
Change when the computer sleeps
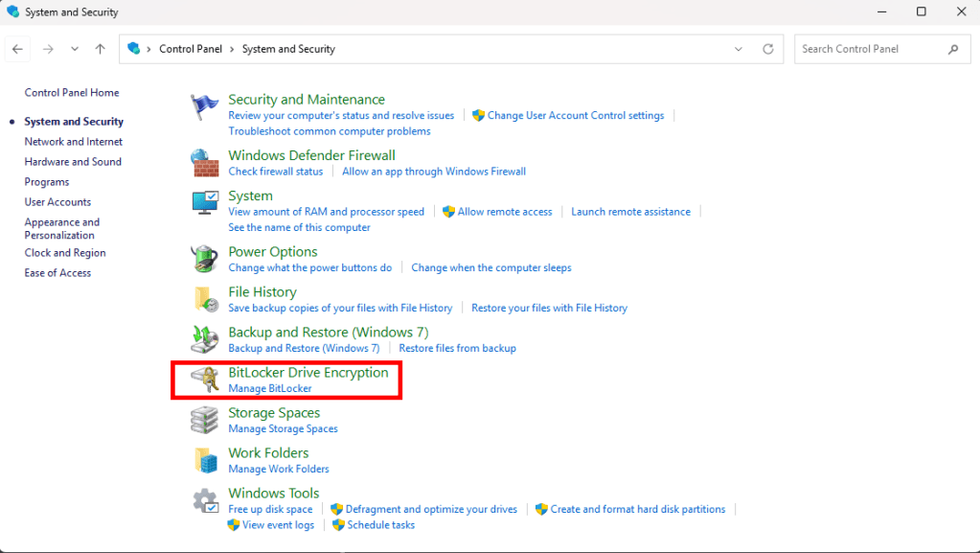491,267
